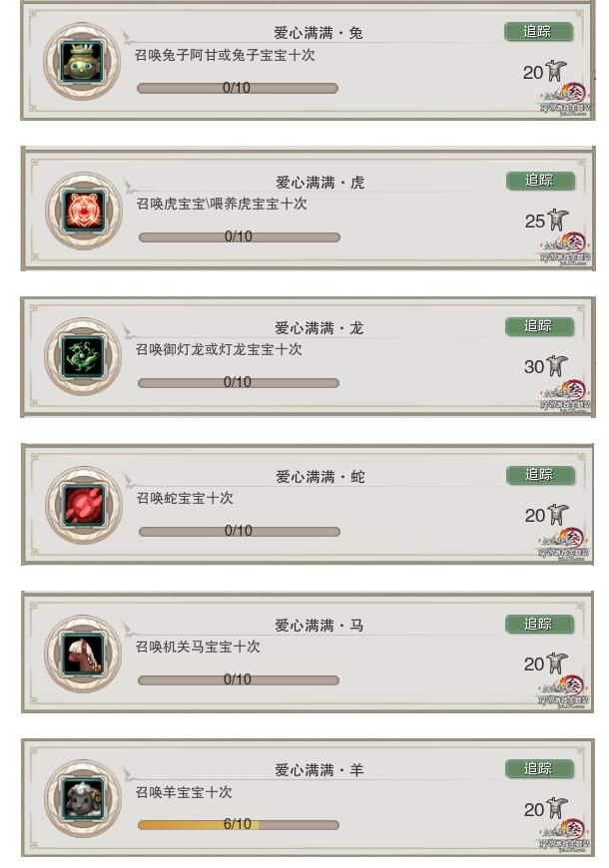Viewport: 609px width, 868px height.
Task: Select the 爱心满满·虎 title text
Action: pos(319,183)
